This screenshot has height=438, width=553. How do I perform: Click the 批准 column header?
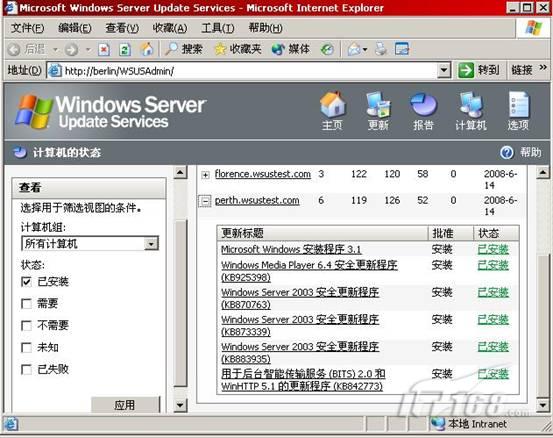click(x=450, y=233)
